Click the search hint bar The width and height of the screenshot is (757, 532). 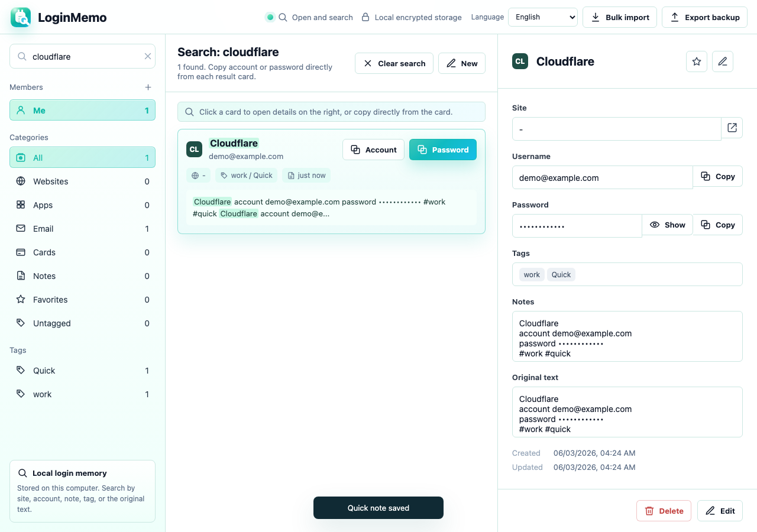point(331,112)
